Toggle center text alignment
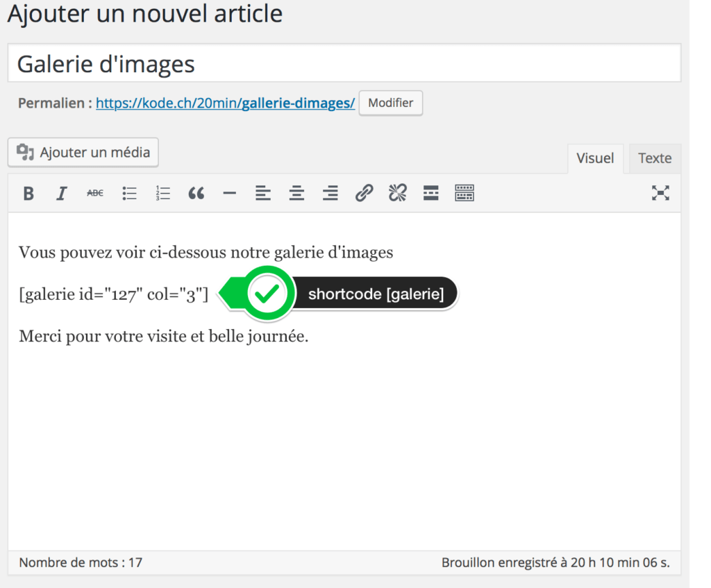The width and height of the screenshot is (711, 588). (296, 193)
